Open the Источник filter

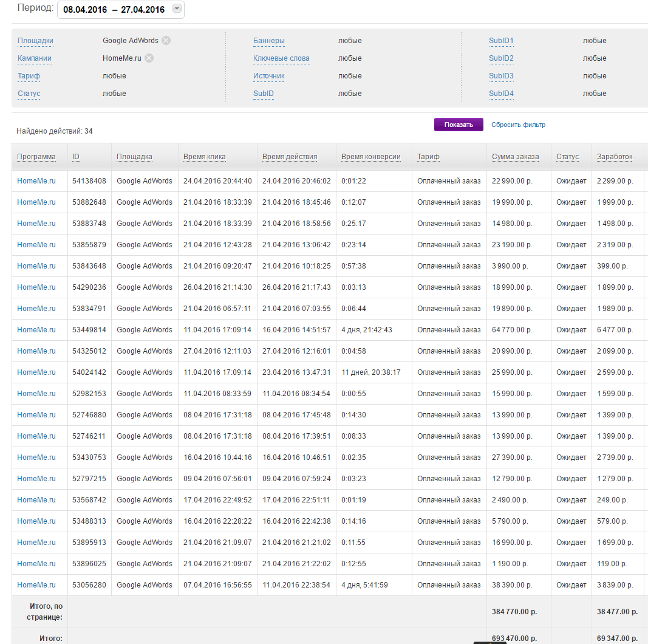coord(268,76)
